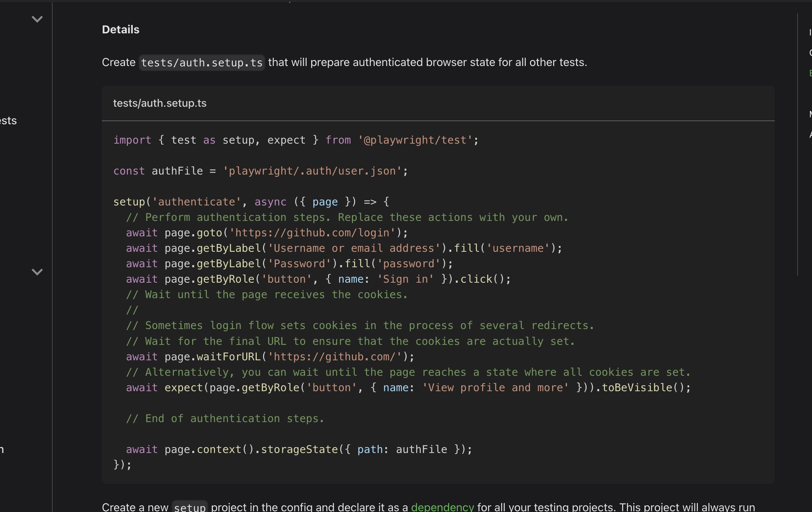
Task: Select the green highlighted table-of-contents entry
Action: (x=810, y=73)
